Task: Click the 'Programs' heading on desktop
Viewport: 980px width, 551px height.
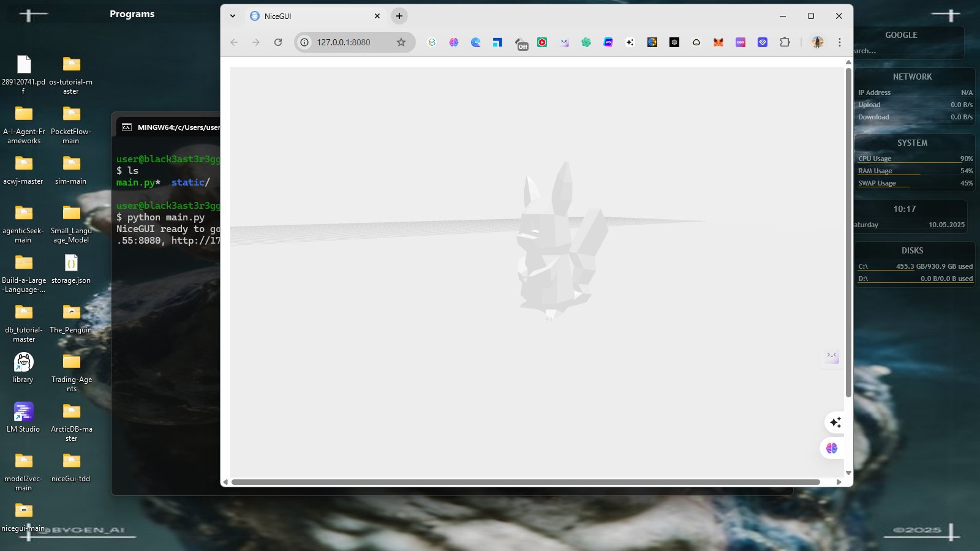Action: point(132,14)
